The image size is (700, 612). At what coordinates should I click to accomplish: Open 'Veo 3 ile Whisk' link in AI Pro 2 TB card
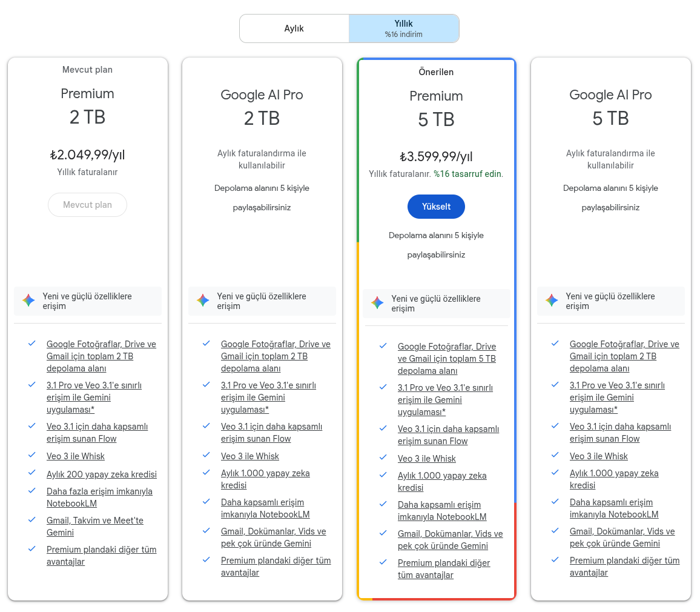click(250, 456)
